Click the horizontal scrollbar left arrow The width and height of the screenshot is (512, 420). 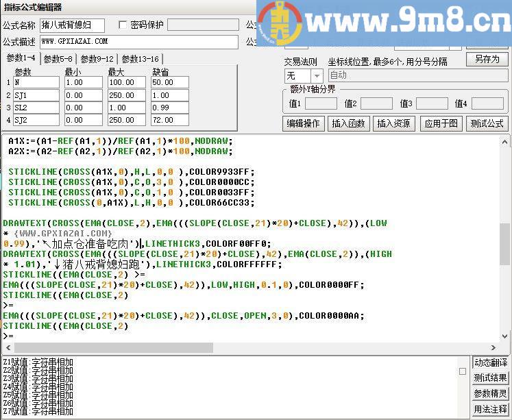(8, 348)
